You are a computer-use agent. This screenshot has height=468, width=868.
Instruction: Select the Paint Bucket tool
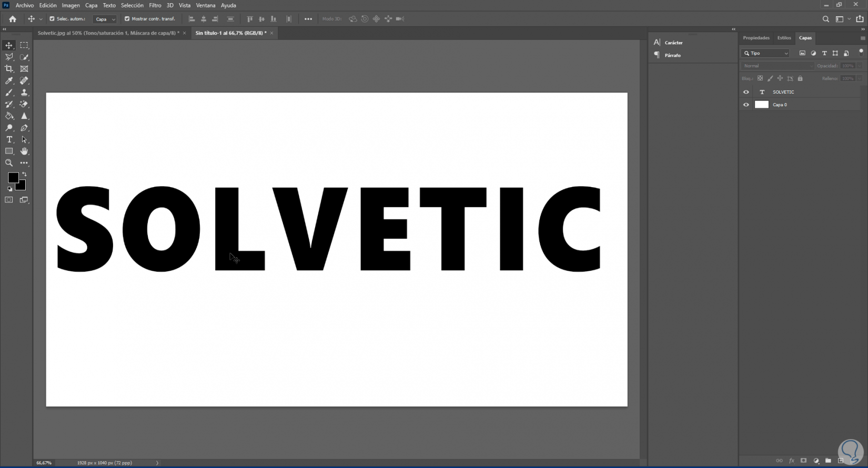tap(9, 116)
